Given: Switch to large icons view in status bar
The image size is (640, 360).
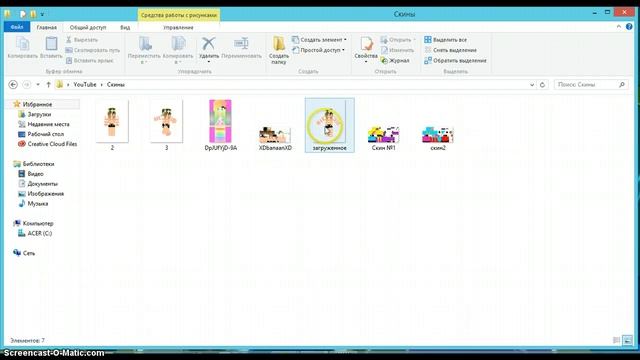Looking at the screenshot, I should (x=627, y=340).
